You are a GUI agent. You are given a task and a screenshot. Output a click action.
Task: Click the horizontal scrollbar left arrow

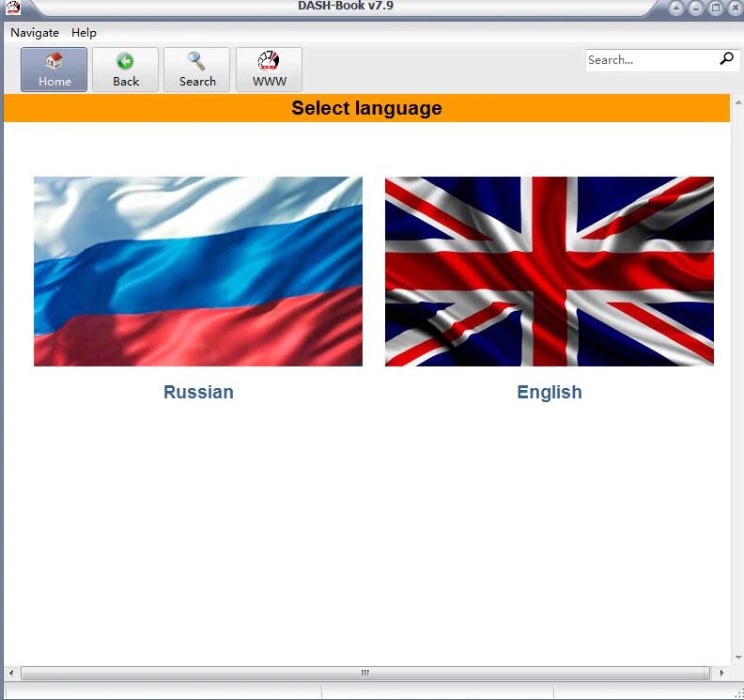[11, 673]
